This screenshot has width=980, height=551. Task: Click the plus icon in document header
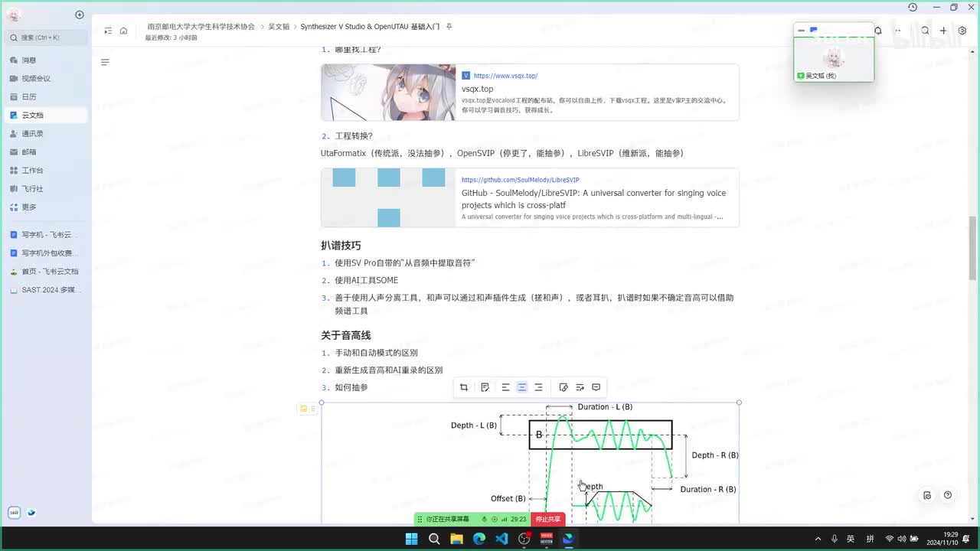pos(943,31)
